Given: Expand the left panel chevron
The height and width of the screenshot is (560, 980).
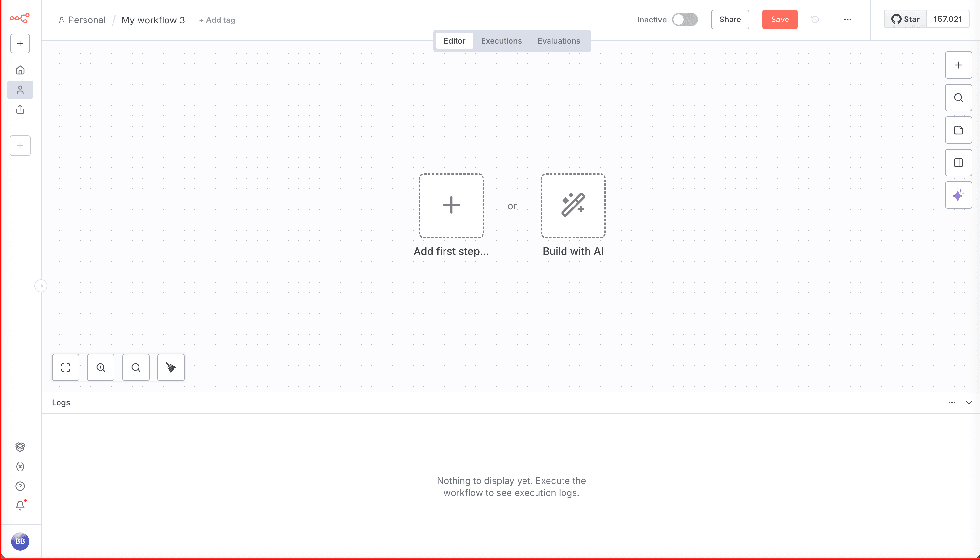Looking at the screenshot, I should pyautogui.click(x=42, y=286).
